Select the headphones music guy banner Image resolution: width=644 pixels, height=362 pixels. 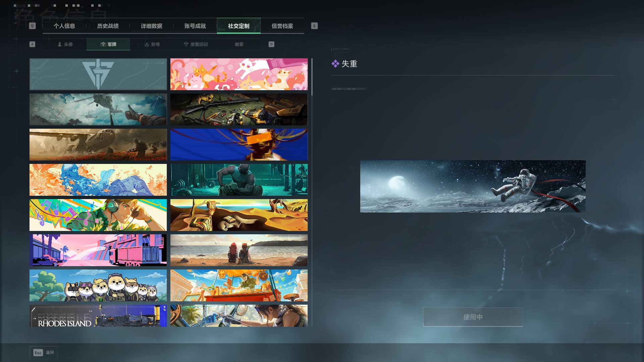click(x=98, y=215)
